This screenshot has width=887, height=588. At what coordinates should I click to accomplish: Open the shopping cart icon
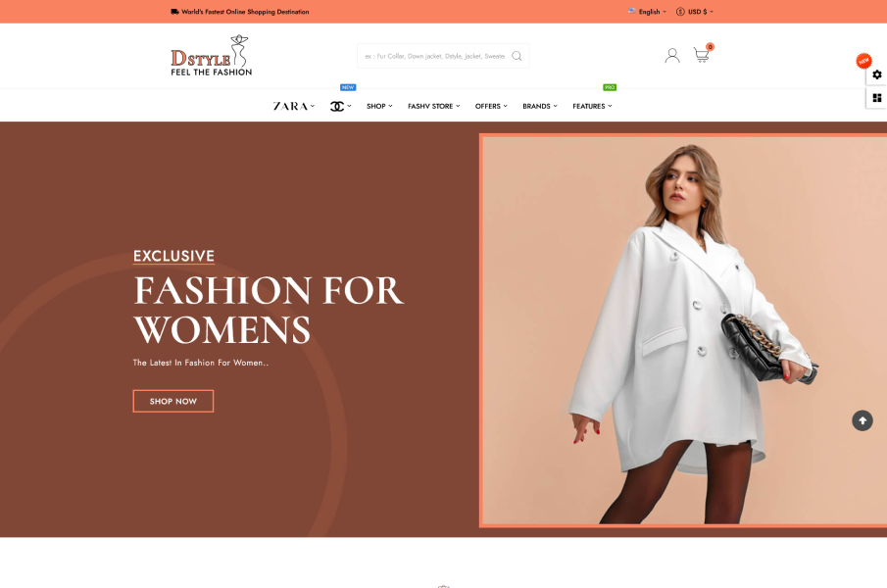click(701, 56)
